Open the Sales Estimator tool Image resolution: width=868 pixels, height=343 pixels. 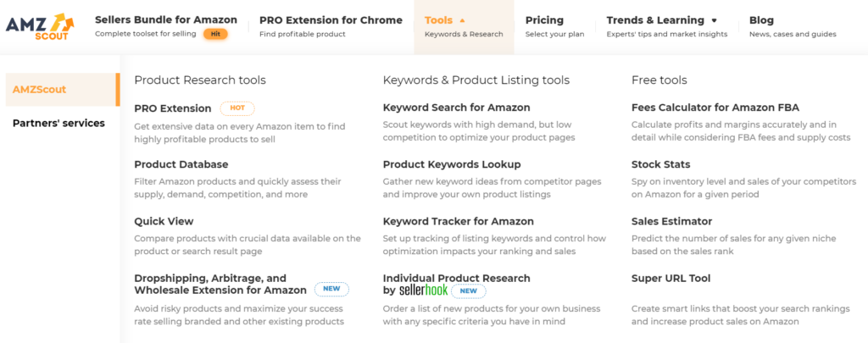click(x=671, y=221)
